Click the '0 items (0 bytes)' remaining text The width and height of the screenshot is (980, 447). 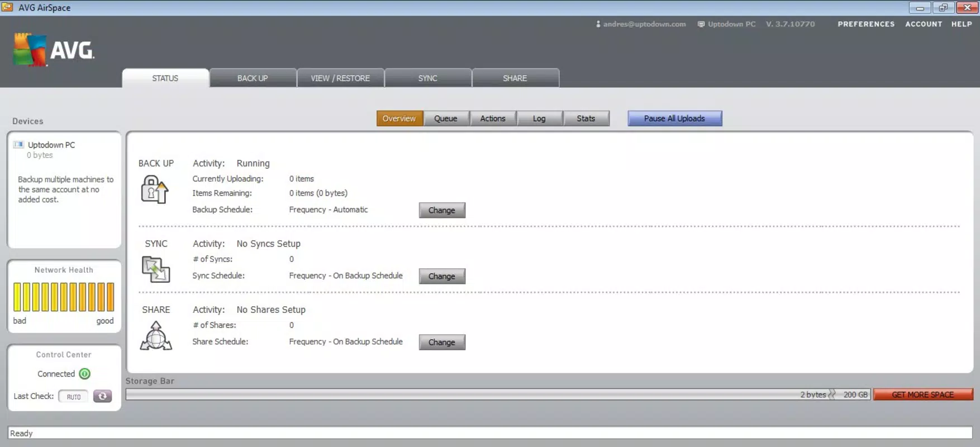318,193
